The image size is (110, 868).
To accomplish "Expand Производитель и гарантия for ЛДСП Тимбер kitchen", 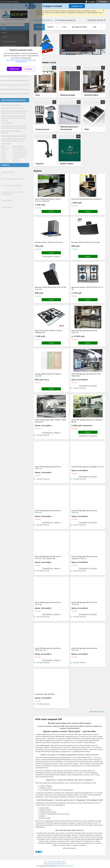I will 52,433.
